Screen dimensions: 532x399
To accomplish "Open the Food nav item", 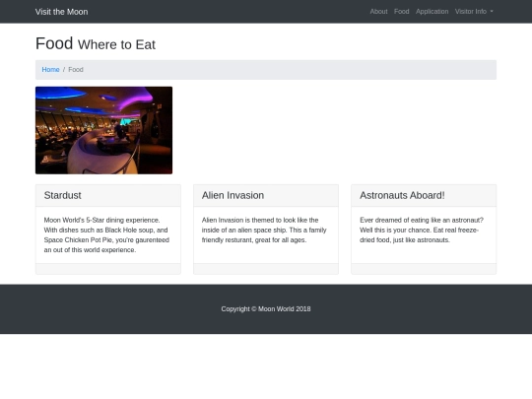I will click(401, 12).
